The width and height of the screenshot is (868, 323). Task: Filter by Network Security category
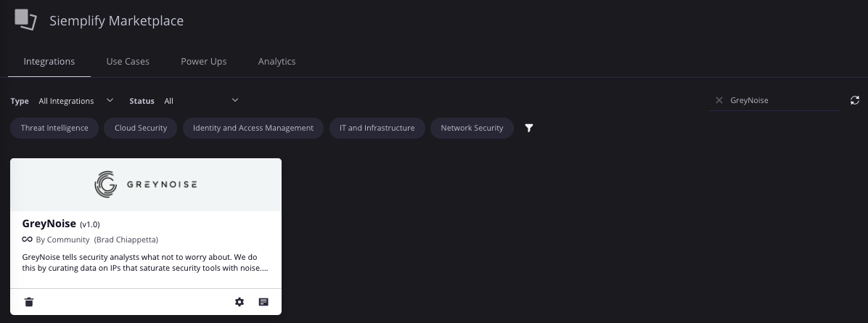point(472,128)
